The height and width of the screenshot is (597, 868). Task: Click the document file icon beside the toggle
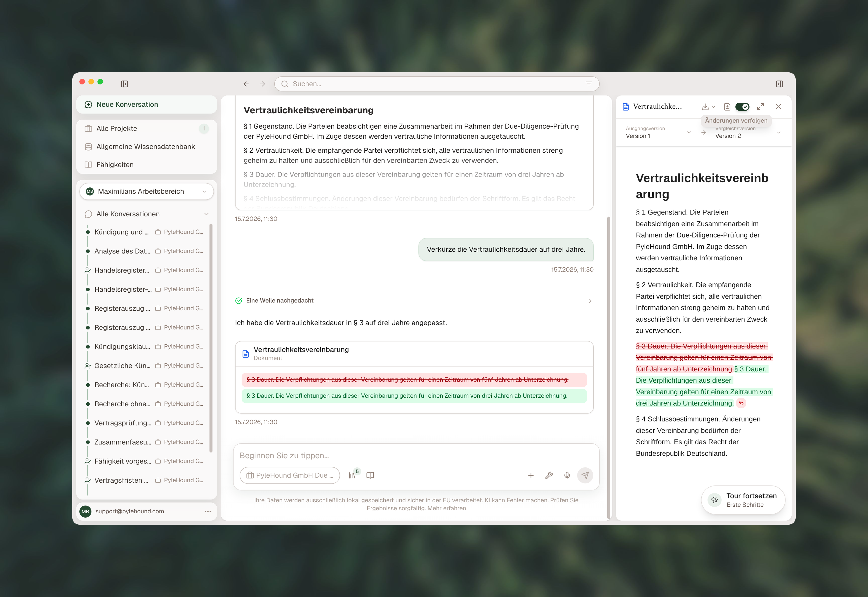click(727, 107)
